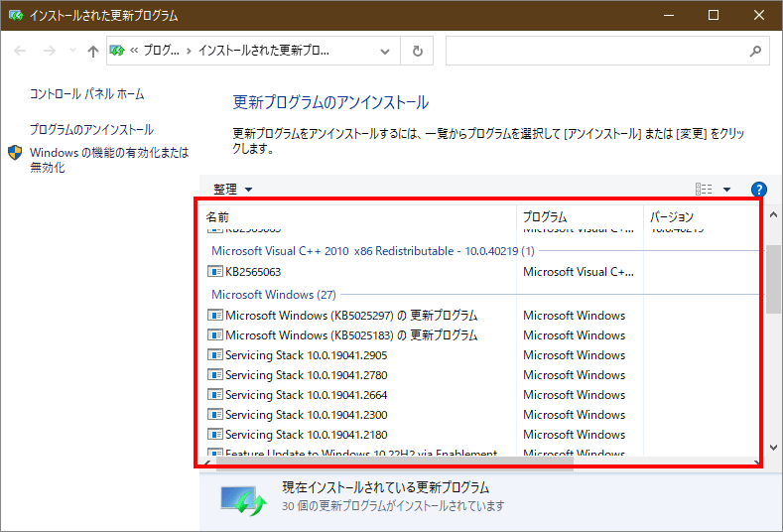Click the icon of Servicing Stack 10.0.19041.2664
Screen dimensions: 783x532
tap(214, 395)
